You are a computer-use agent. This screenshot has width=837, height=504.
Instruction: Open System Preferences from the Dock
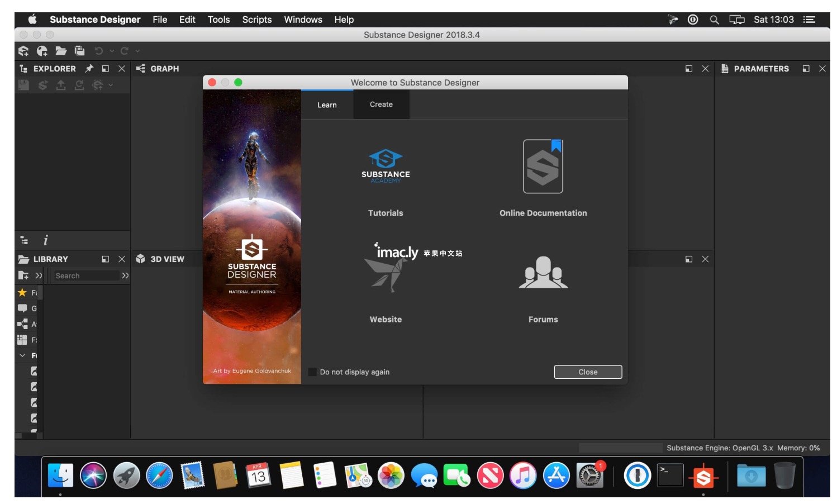(x=589, y=476)
